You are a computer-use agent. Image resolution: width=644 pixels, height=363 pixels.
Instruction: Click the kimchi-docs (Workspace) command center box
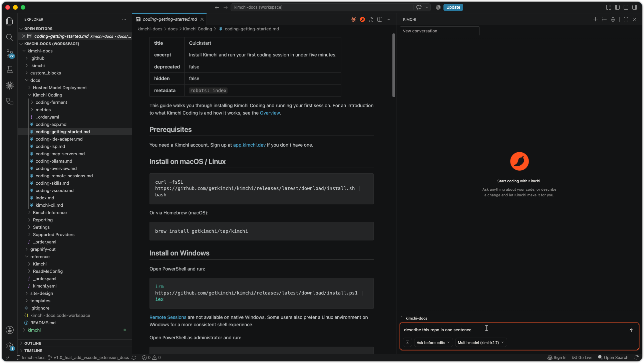pyautogui.click(x=322, y=7)
